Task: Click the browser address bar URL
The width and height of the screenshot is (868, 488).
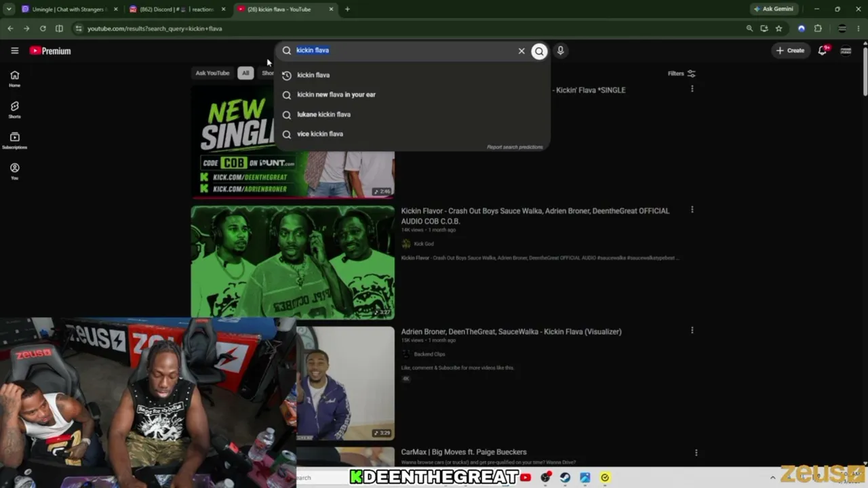Action: point(155,28)
